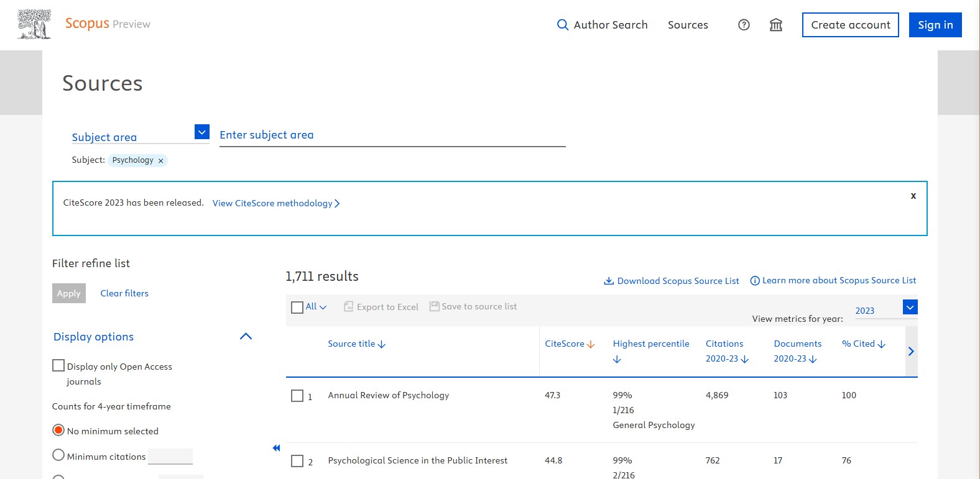Click the 1,711 results count
The image size is (980, 479).
(322, 276)
